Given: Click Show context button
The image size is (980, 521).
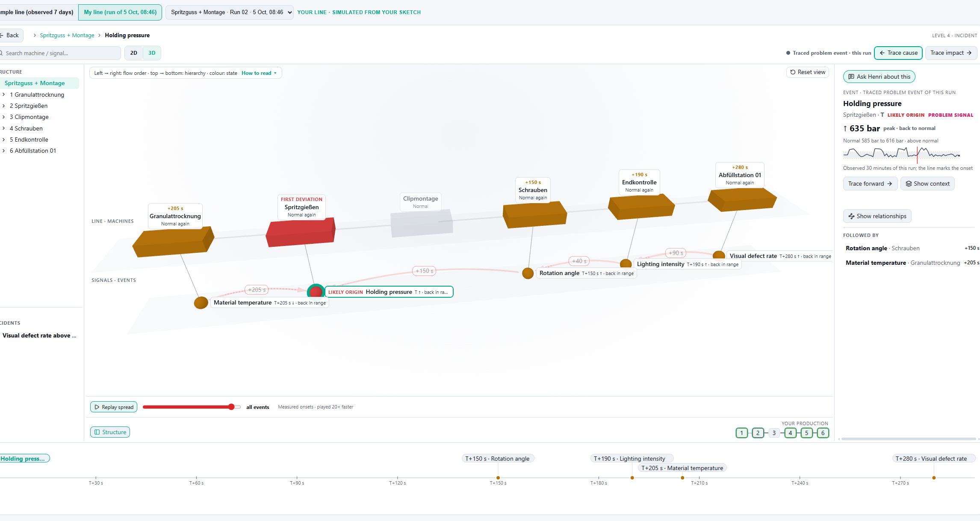Looking at the screenshot, I should pos(927,184).
